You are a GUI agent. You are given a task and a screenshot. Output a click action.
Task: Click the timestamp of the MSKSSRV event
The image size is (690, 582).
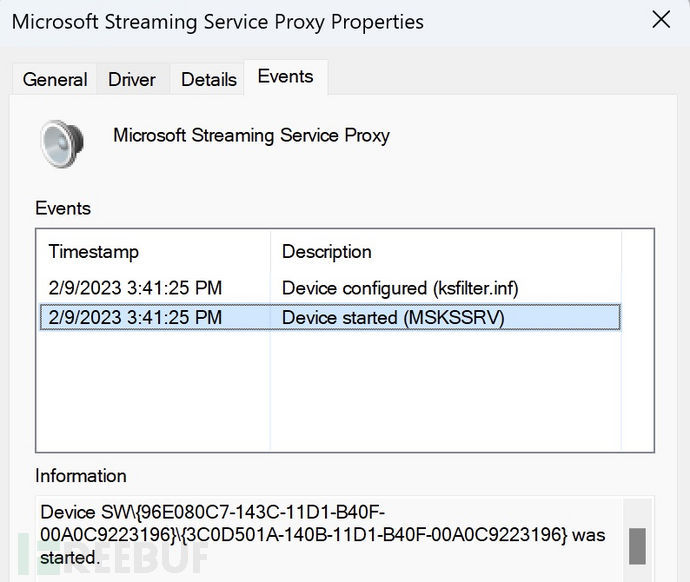(135, 317)
